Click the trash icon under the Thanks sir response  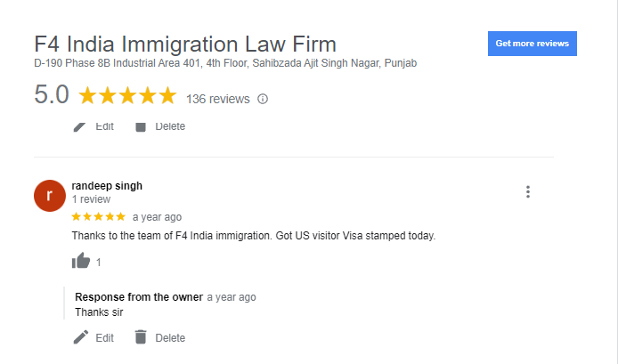[x=141, y=337]
